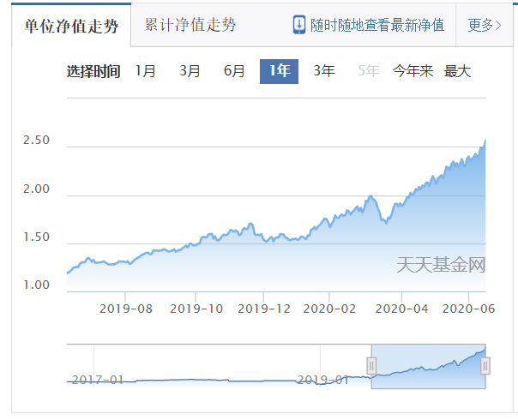The image size is (518, 420).
Task: Select the disabled 5年 range
Action: 369,71
